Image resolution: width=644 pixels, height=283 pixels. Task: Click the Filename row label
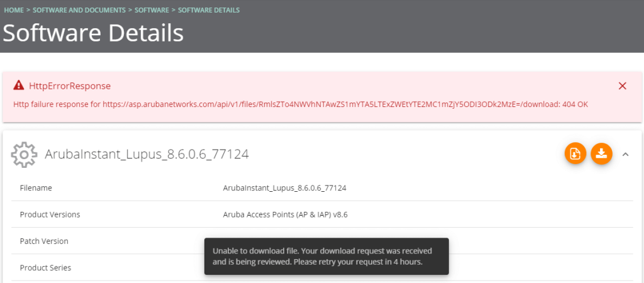tap(36, 188)
